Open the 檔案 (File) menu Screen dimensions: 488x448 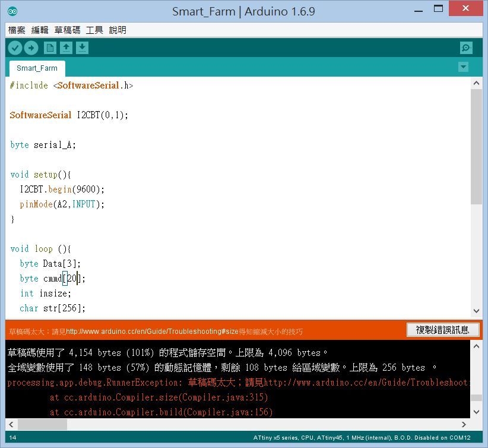tap(17, 30)
